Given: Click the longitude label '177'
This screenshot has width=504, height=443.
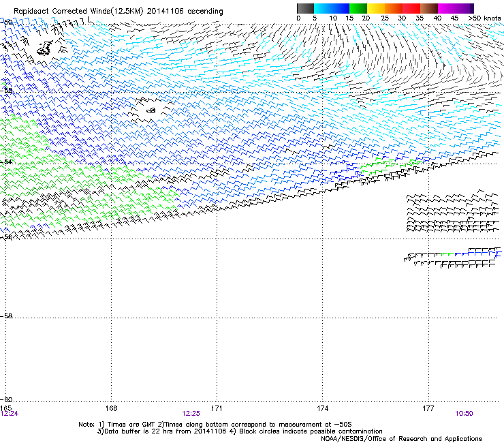Looking at the screenshot, I should (x=428, y=408).
